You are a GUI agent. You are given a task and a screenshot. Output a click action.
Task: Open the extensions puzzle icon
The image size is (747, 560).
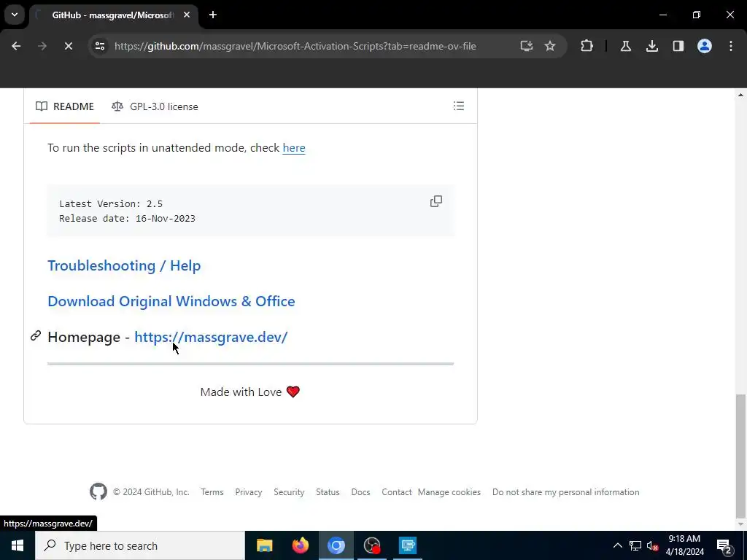pyautogui.click(x=587, y=46)
